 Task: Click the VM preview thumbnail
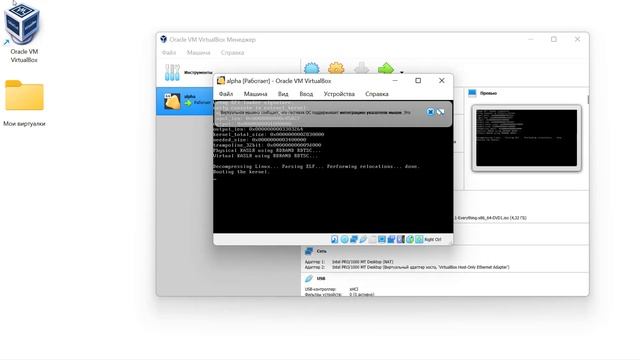(x=527, y=138)
